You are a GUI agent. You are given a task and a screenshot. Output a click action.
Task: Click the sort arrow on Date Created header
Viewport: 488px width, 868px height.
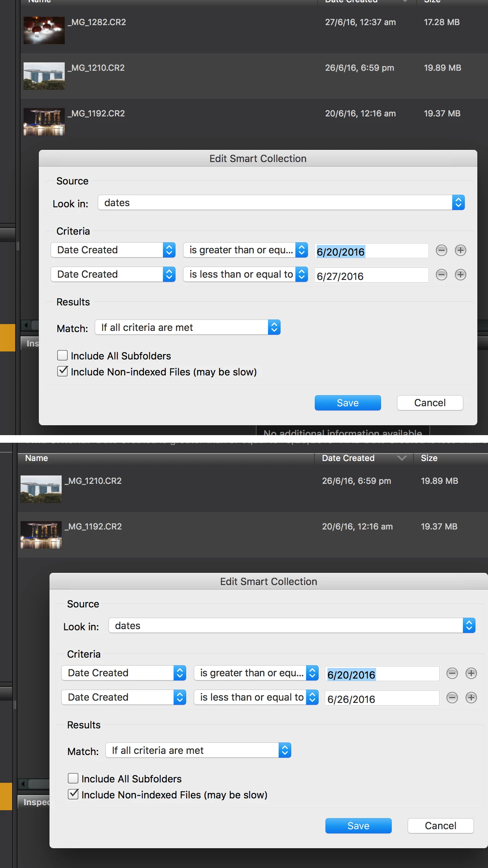tap(402, 458)
